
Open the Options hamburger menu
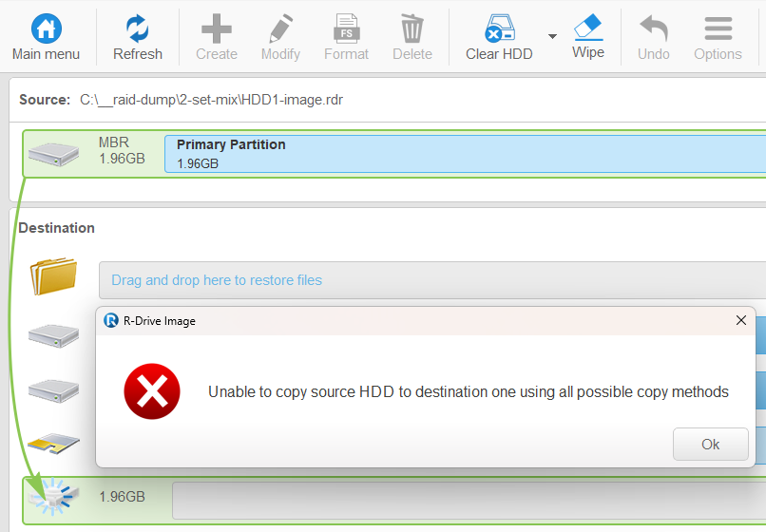(718, 28)
